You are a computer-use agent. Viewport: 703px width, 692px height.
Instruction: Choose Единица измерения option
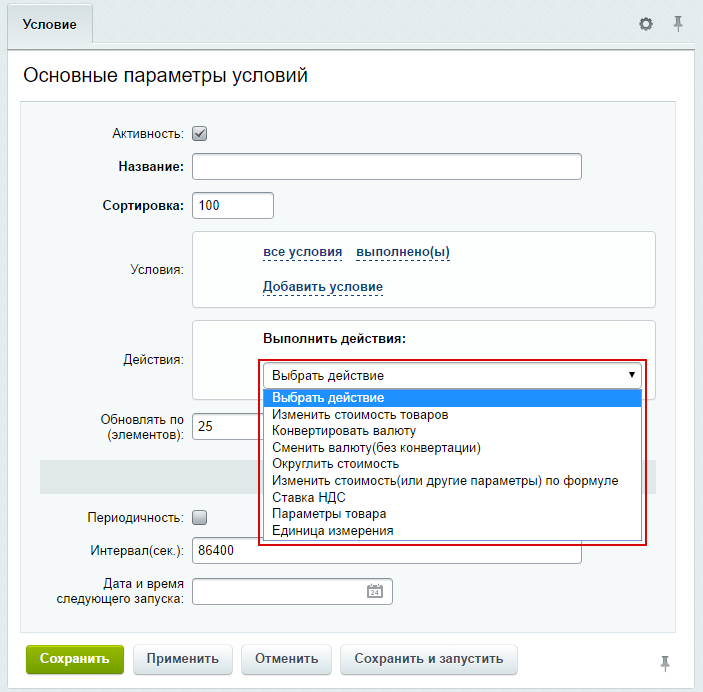pos(332,530)
